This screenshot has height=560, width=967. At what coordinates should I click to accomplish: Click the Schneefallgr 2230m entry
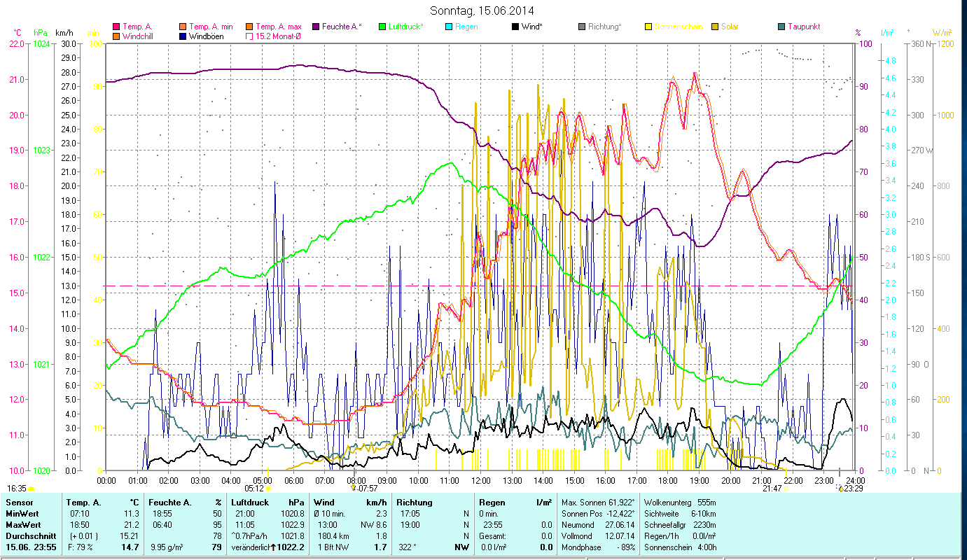pyautogui.click(x=679, y=525)
